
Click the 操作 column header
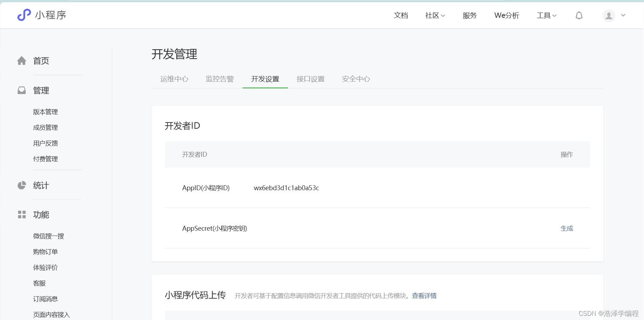click(567, 154)
